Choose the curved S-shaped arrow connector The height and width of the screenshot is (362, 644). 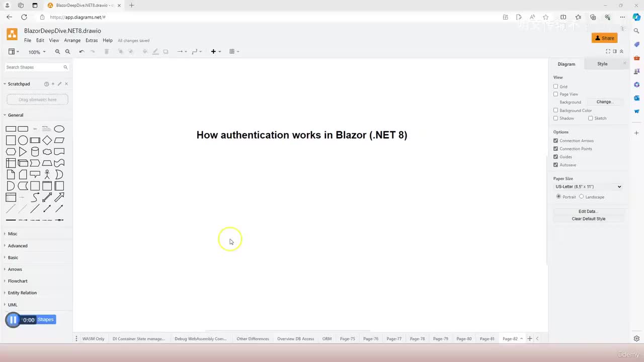[x=35, y=197]
